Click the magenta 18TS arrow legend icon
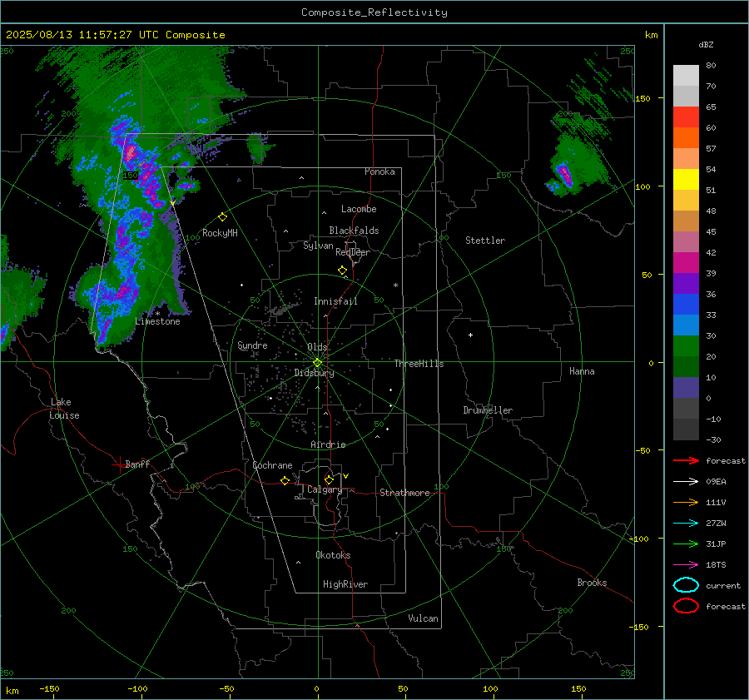 [686, 565]
